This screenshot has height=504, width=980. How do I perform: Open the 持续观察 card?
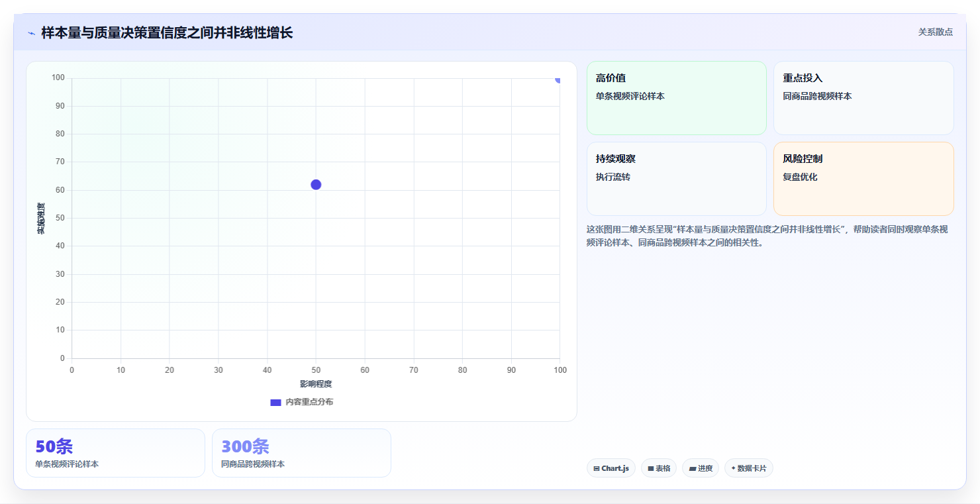676,179
